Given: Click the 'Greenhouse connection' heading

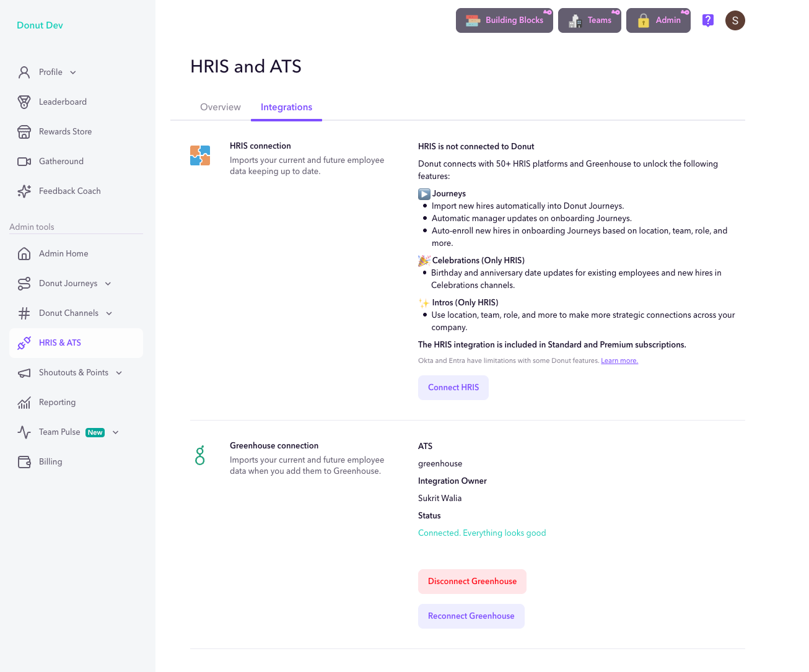Looking at the screenshot, I should click(x=274, y=446).
